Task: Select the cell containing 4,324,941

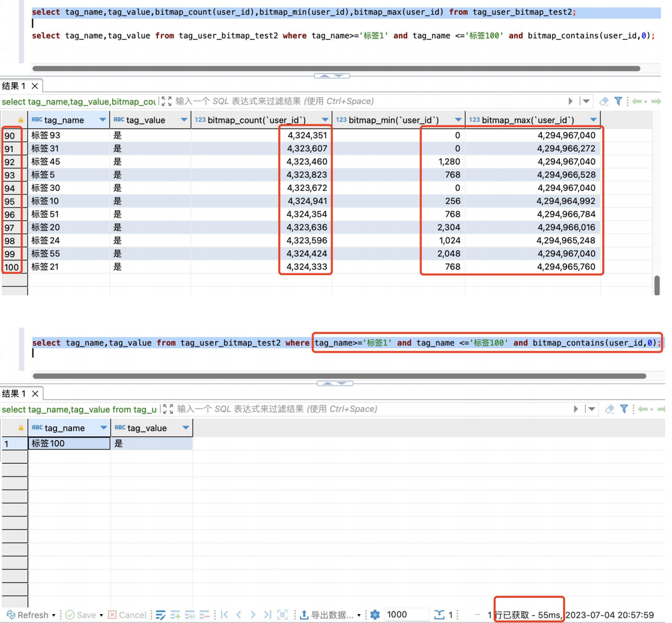Action: point(261,201)
